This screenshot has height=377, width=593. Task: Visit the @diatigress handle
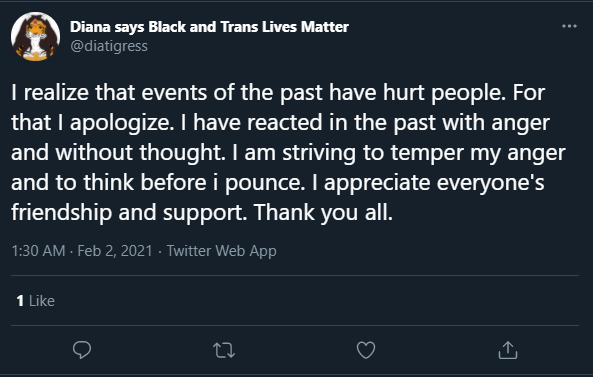109,46
